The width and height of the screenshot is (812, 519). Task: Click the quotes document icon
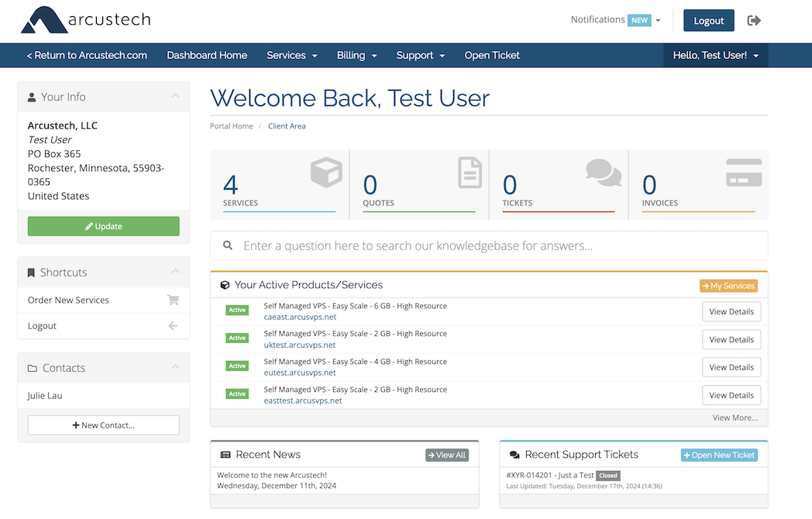470,173
